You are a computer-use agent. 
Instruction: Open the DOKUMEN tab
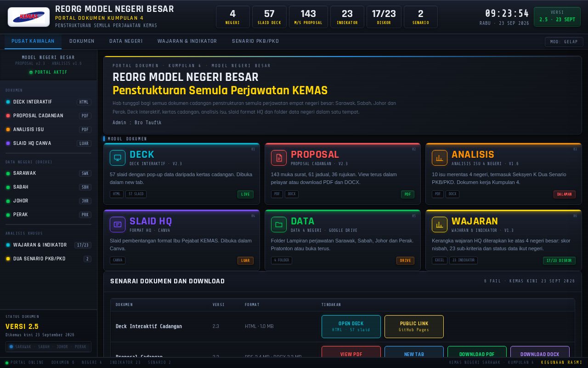tap(82, 41)
